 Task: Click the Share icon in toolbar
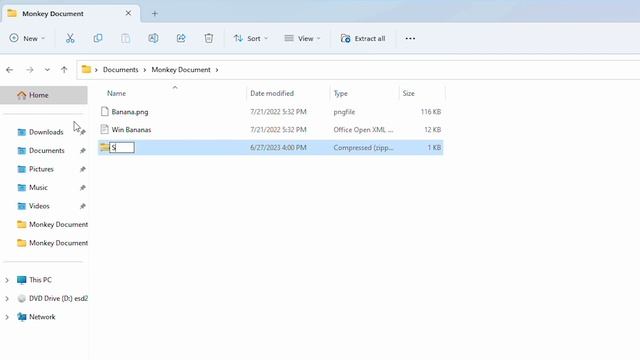coord(181,38)
